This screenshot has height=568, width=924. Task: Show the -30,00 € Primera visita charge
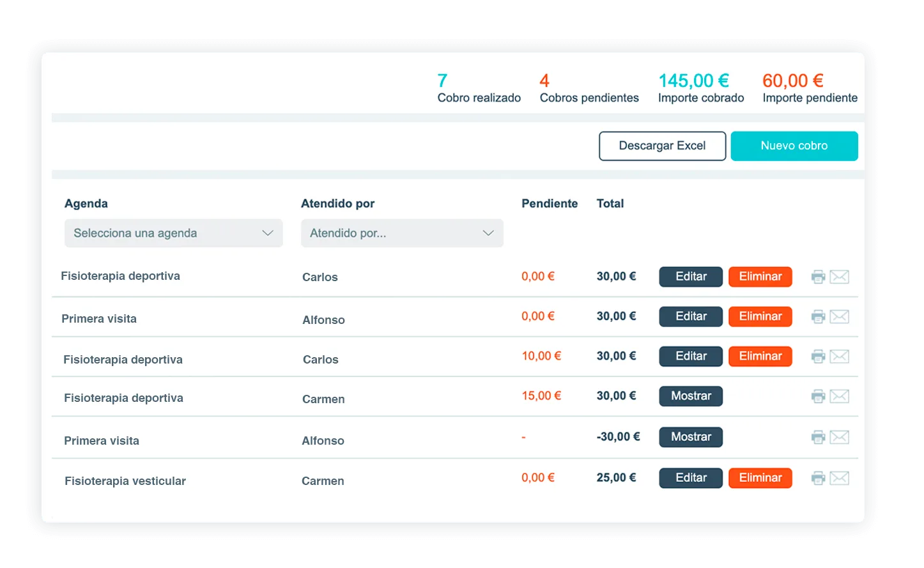pyautogui.click(x=691, y=437)
